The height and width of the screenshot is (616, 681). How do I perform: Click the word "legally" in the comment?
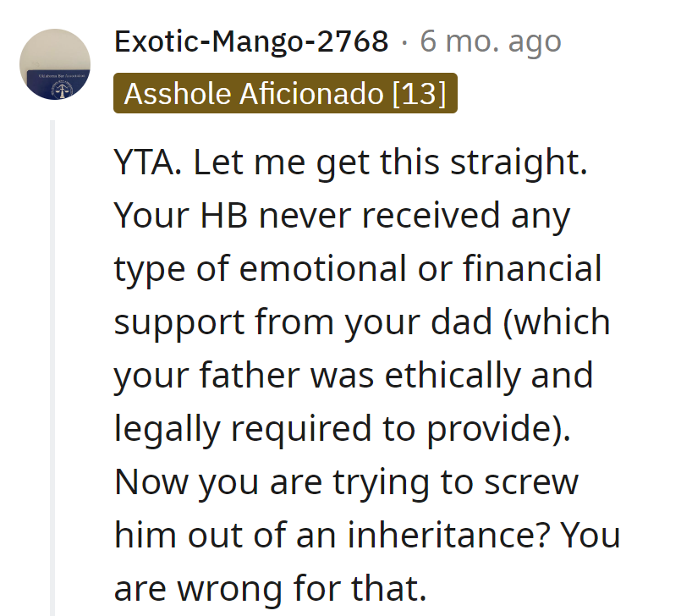point(168,430)
